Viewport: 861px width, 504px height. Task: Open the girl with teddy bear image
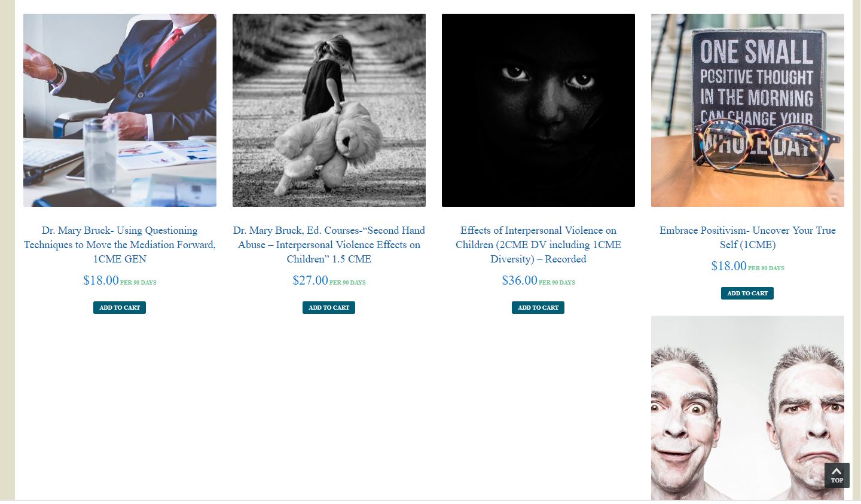click(329, 110)
